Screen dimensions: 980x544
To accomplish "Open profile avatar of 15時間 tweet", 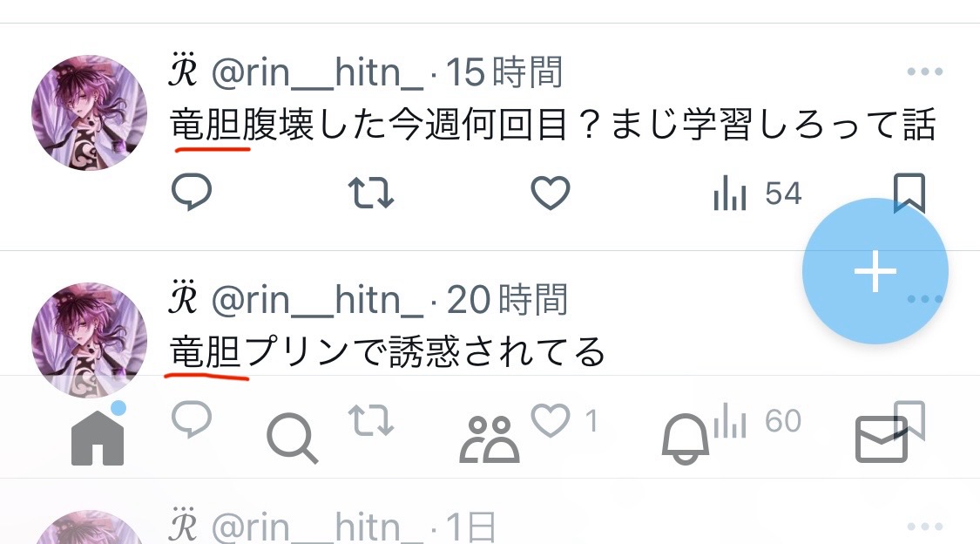I will [90, 112].
